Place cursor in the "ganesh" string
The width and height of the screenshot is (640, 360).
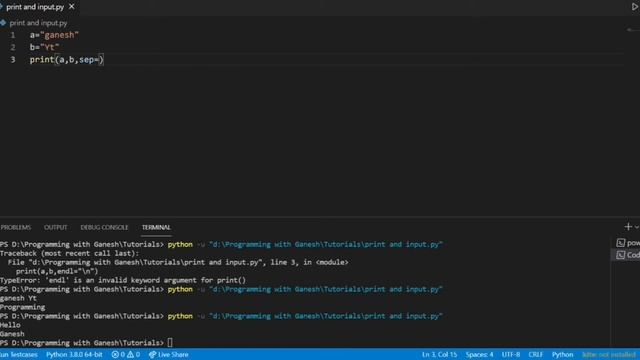click(59, 35)
